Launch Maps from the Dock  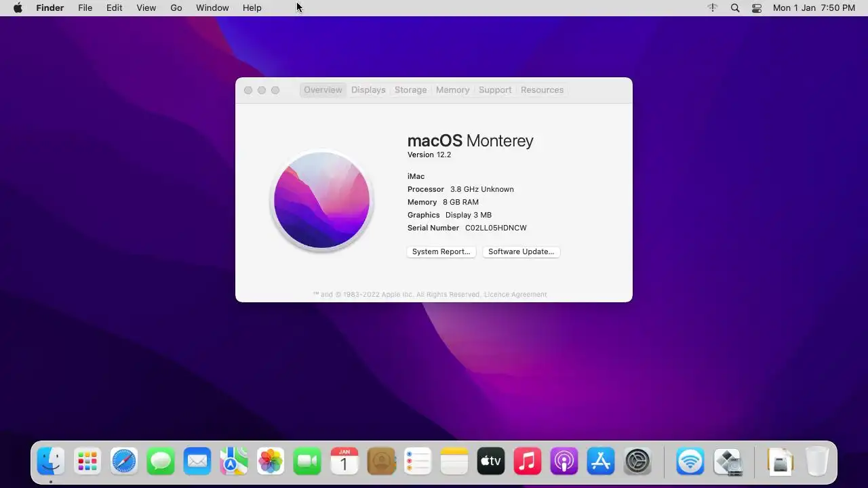234,462
